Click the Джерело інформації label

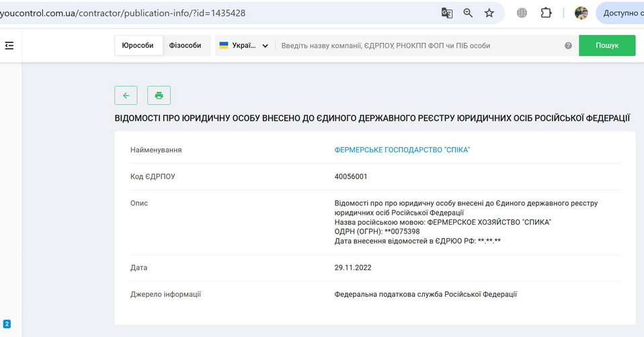pos(165,294)
